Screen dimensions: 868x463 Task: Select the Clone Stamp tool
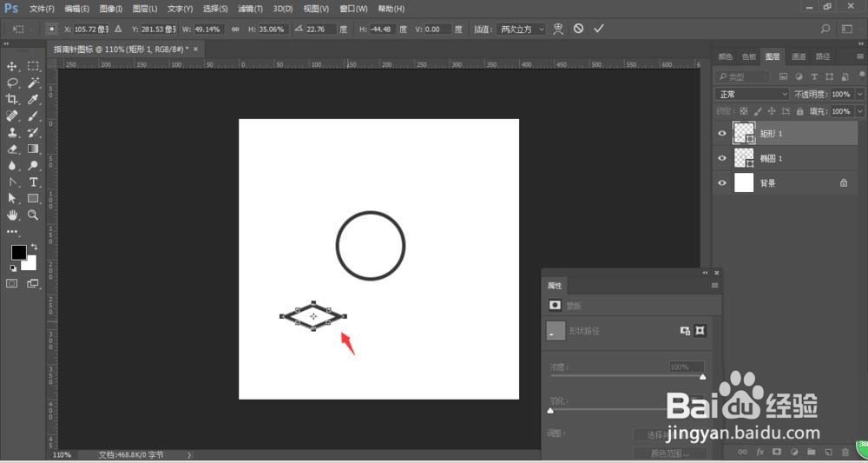click(x=11, y=132)
